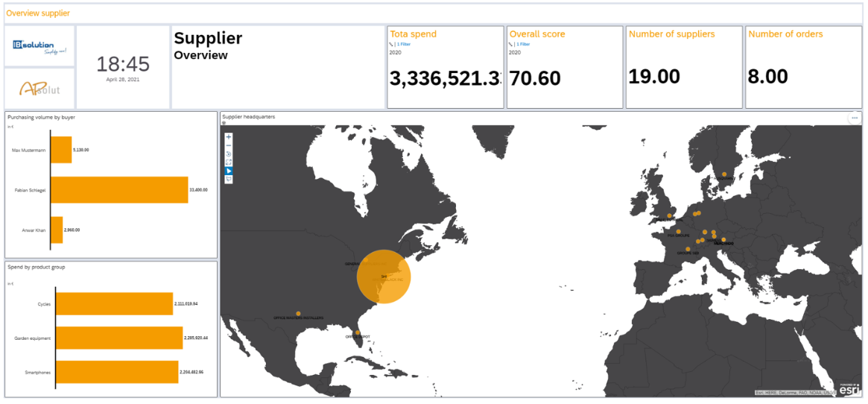The height and width of the screenshot is (404, 868).
Task: Open the map in fullscreen mode
Action: [x=229, y=162]
